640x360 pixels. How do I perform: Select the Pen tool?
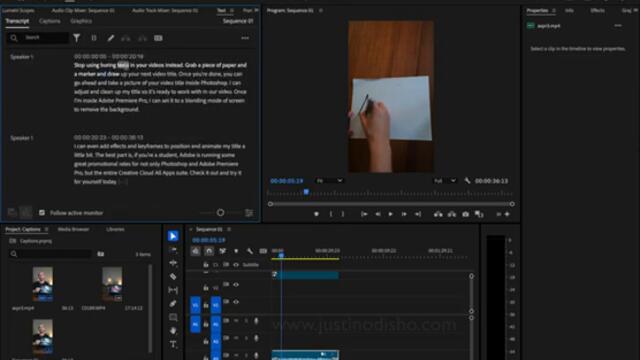pyautogui.click(x=173, y=303)
